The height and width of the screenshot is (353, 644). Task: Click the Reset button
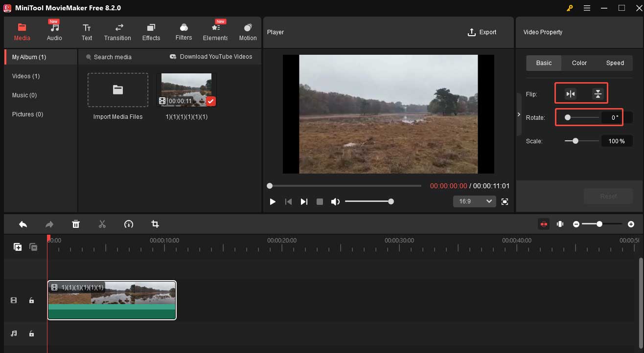click(x=608, y=196)
